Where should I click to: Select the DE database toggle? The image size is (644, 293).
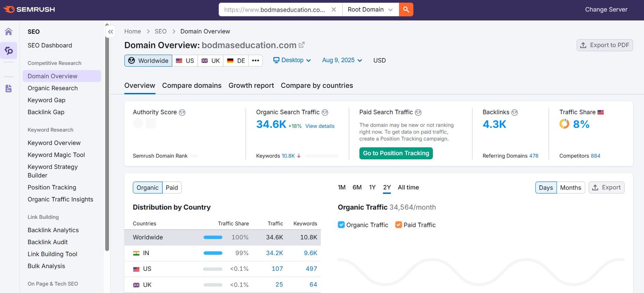[x=236, y=60]
